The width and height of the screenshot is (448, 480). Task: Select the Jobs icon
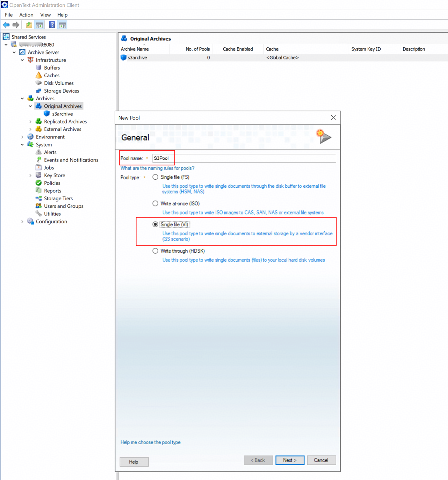coord(38,168)
